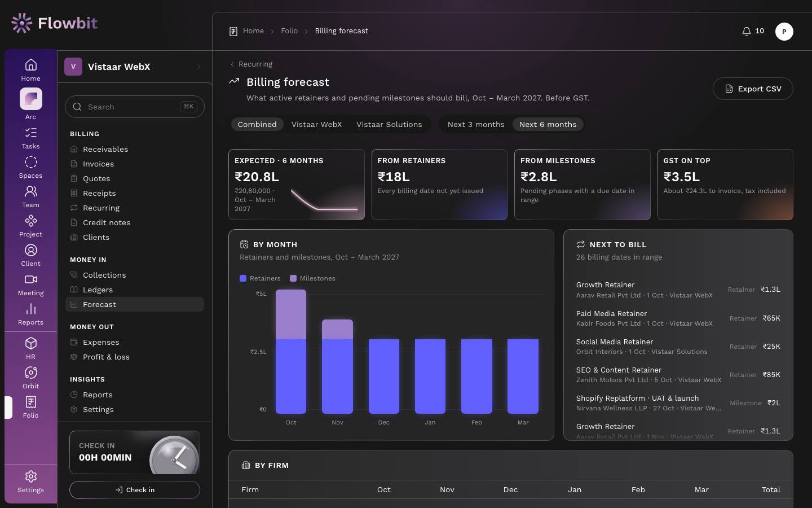
Task: Open notifications bell showing 10
Action: click(753, 31)
